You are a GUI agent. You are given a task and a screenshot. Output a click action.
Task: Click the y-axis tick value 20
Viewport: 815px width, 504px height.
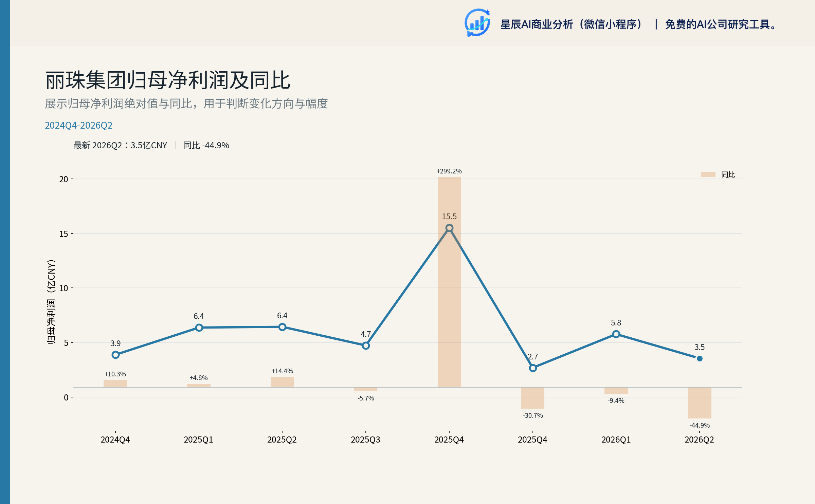tap(64, 179)
